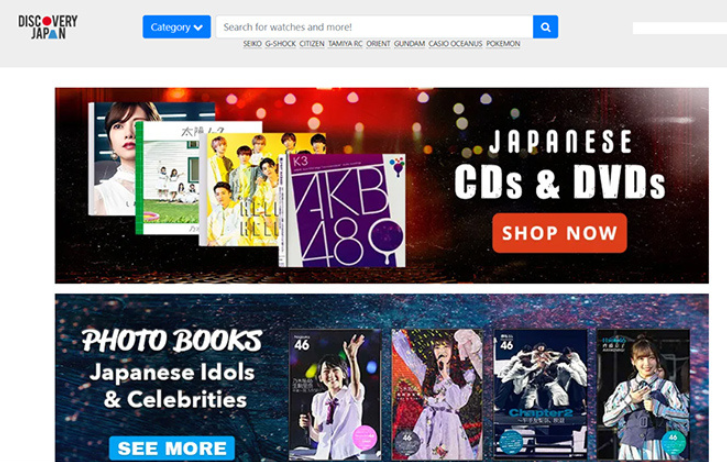Open the GUNDAM quick search link
This screenshot has width=727, height=462.
click(409, 44)
